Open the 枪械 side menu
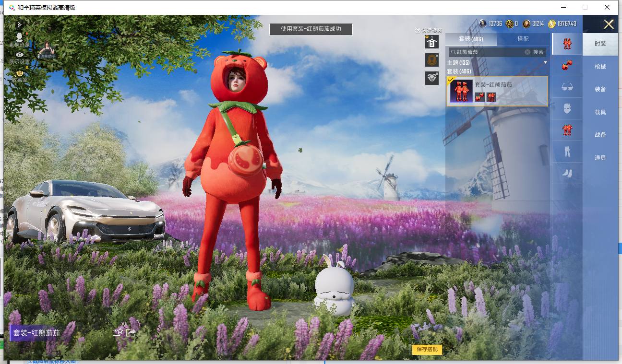Screen dimensions: 622x364 (600, 67)
